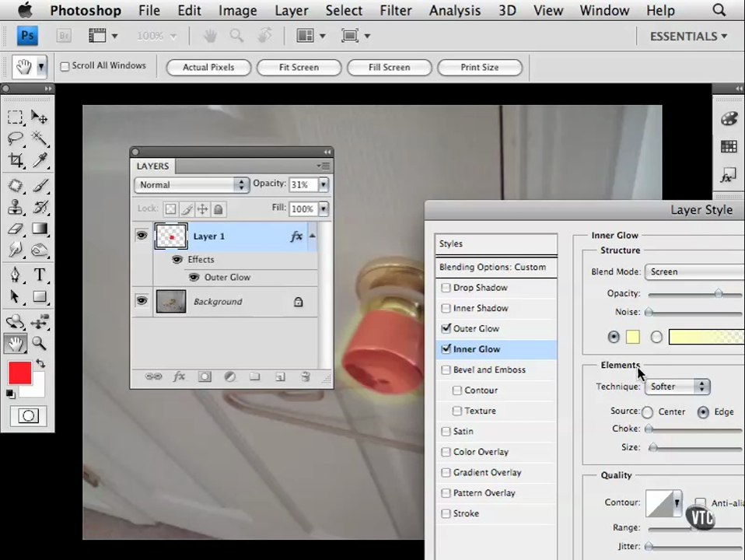This screenshot has width=745, height=560.
Task: Add a layer mask in Layers panel
Action: (205, 376)
